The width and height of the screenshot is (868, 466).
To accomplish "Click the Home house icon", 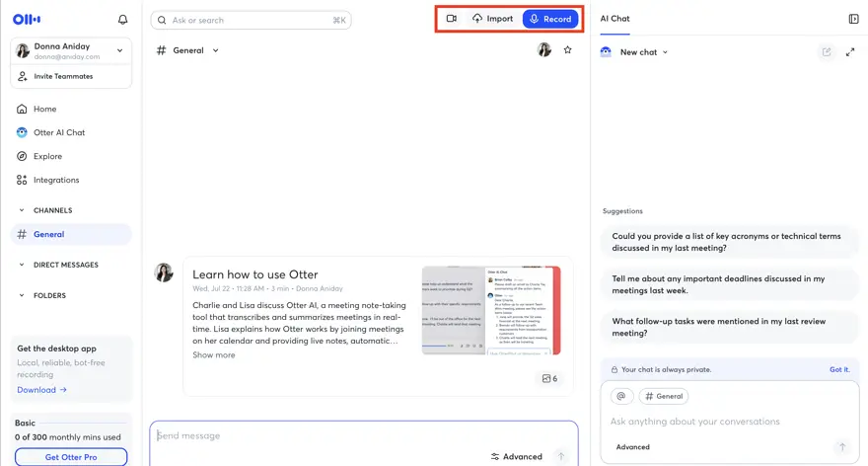I will tap(22, 110).
